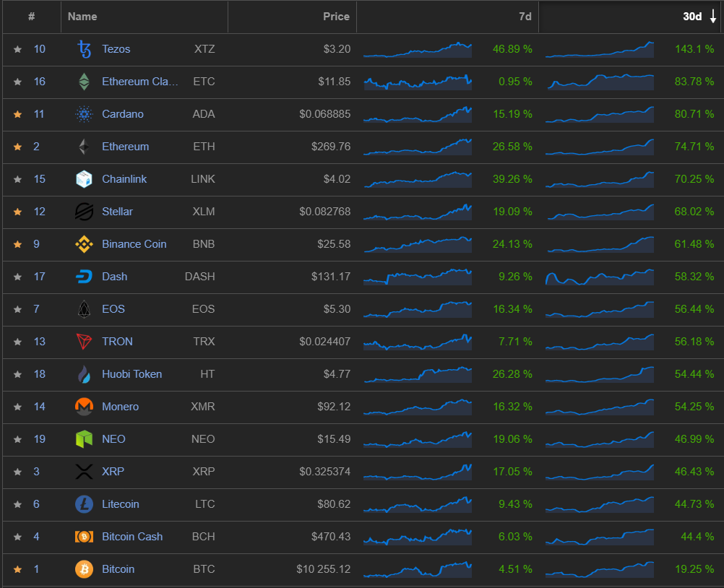
Task: Unfavorite Ethereum via its orange star
Action: 17,147
